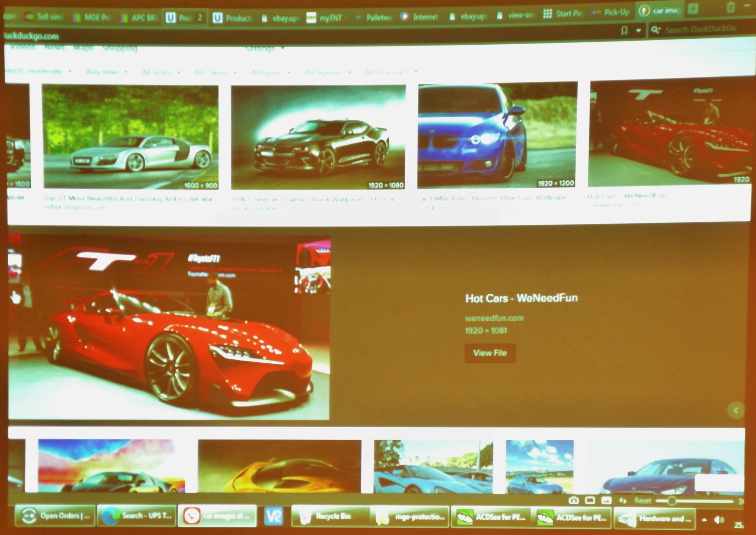Open the Recycle Bin taskbar window

click(330, 517)
